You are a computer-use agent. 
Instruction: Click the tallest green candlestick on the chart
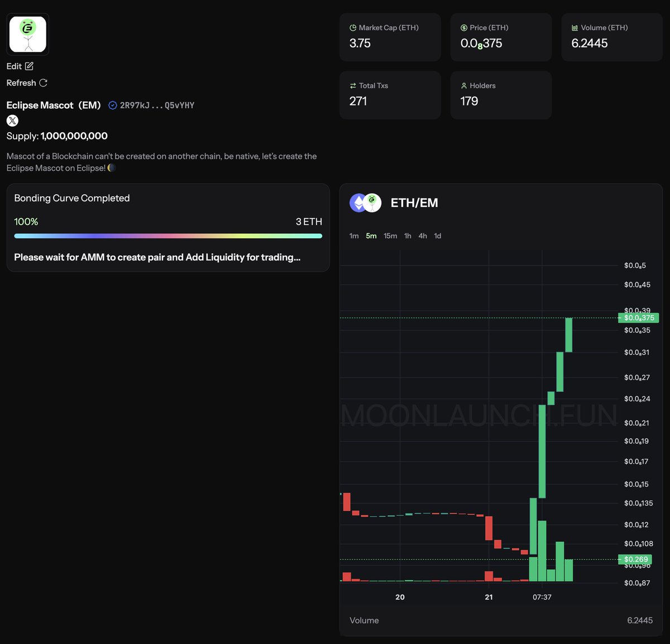542,451
